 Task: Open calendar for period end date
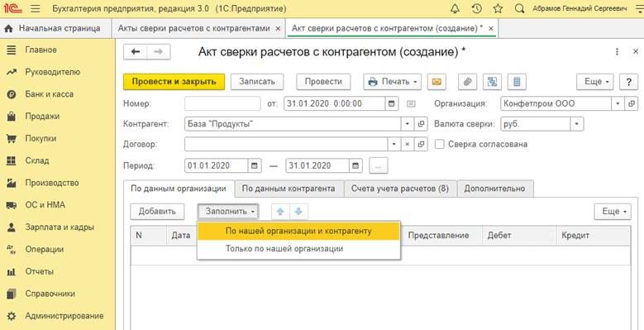click(355, 166)
